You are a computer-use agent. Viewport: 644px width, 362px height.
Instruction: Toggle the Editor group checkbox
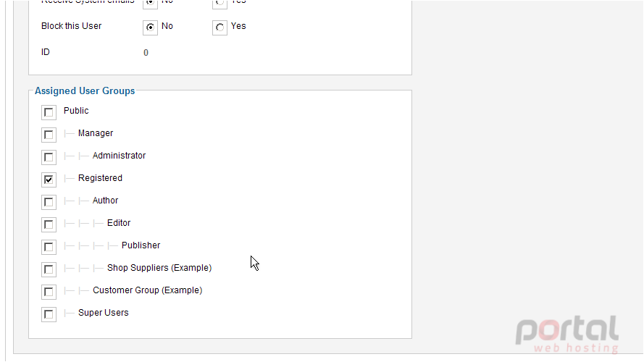[49, 224]
